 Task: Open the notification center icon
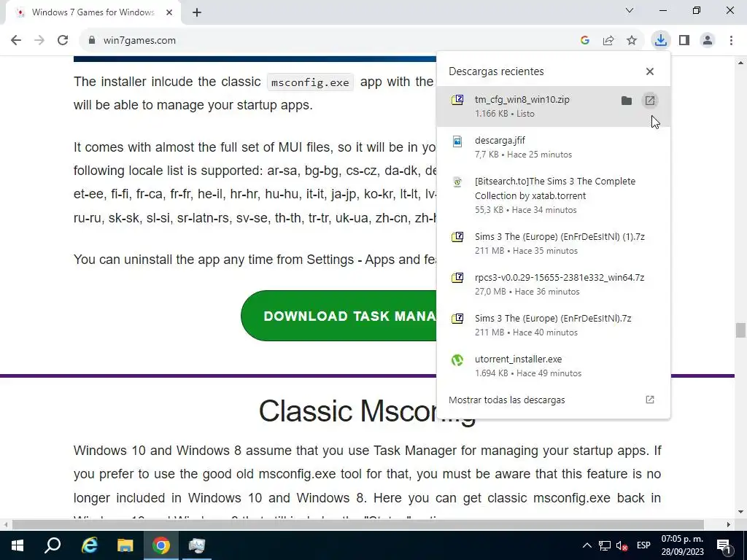pyautogui.click(x=724, y=545)
